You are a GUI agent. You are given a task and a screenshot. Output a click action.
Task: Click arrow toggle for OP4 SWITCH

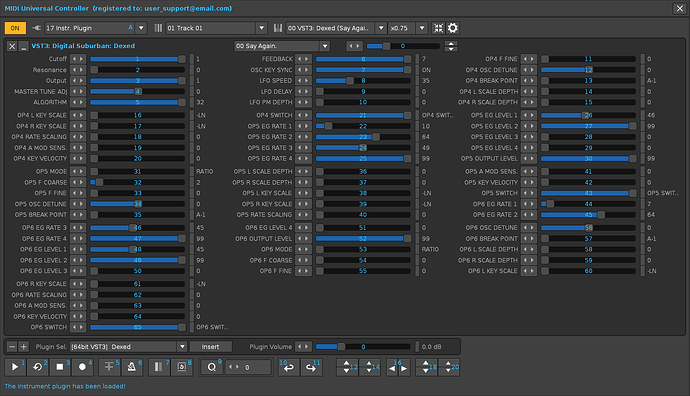click(304, 115)
